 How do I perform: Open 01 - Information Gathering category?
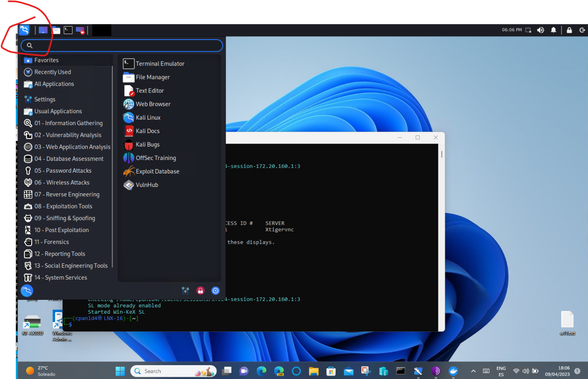67,123
